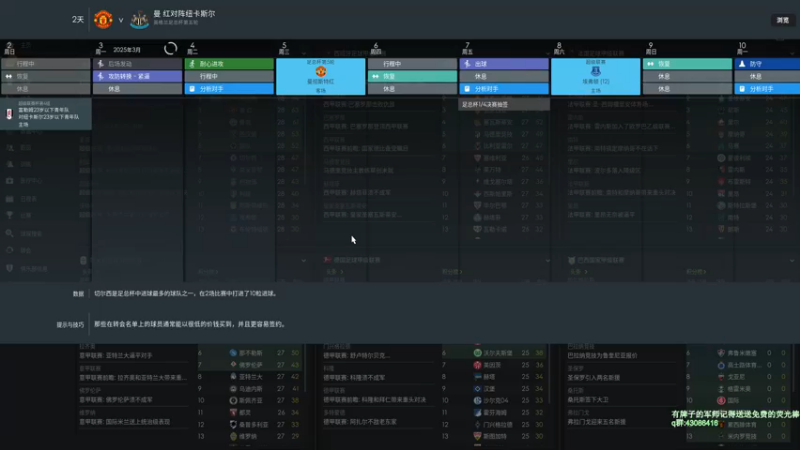The height and width of the screenshot is (450, 800).
Task: Open the 曼红对阵纽卡斯尔 match title
Action: tap(184, 14)
